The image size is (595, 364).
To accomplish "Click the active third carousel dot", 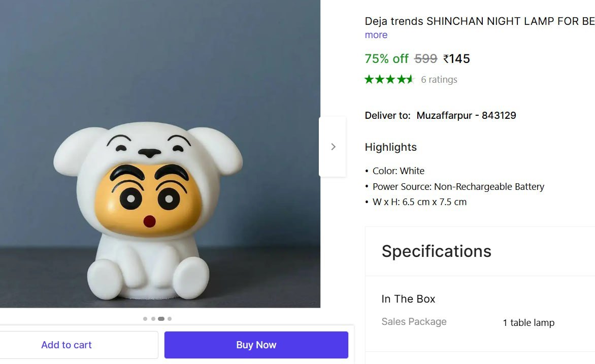I will (161, 319).
